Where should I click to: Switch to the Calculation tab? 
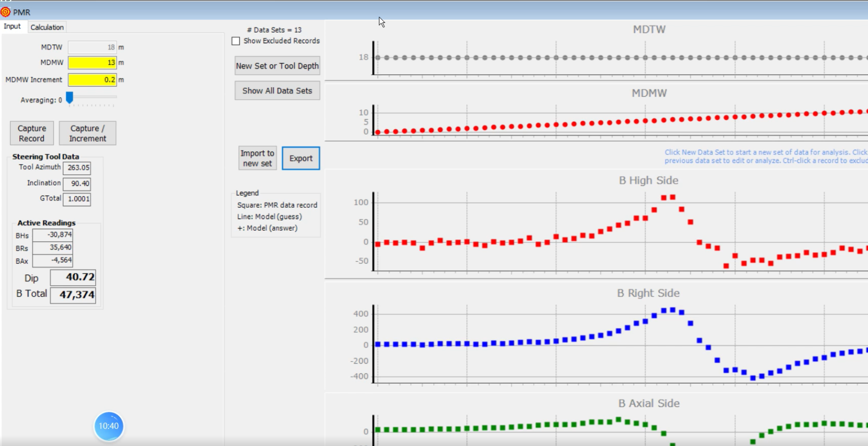click(47, 27)
